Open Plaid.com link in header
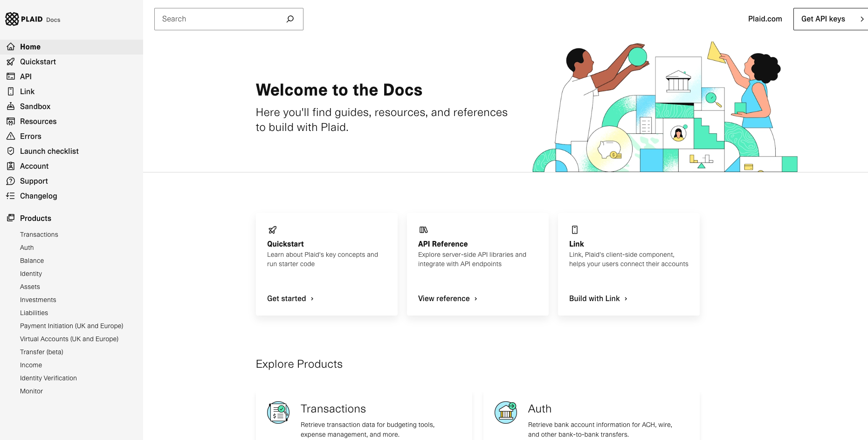This screenshot has height=440, width=868. [765, 19]
